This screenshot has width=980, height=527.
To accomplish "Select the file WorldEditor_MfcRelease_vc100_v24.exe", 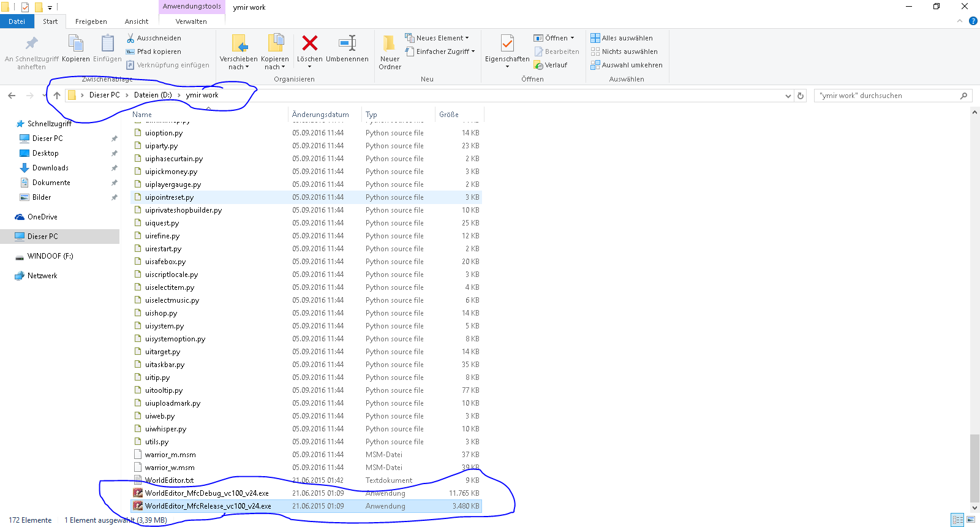I will [306, 506].
